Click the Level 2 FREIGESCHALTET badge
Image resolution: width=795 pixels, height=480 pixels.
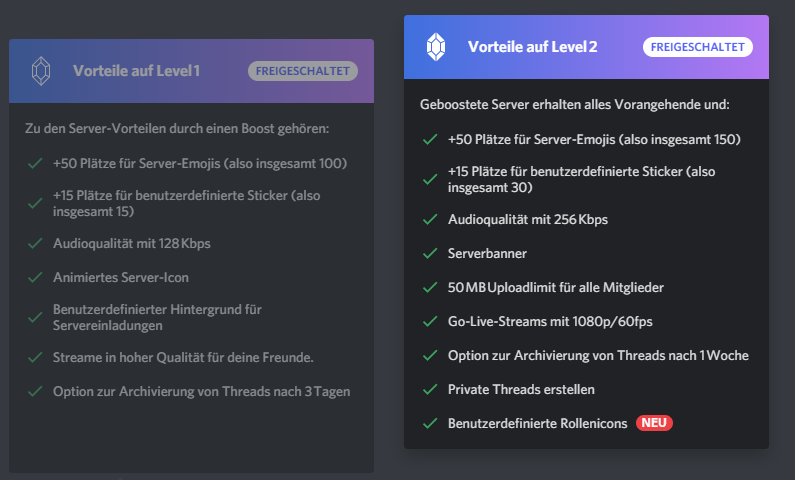698,46
